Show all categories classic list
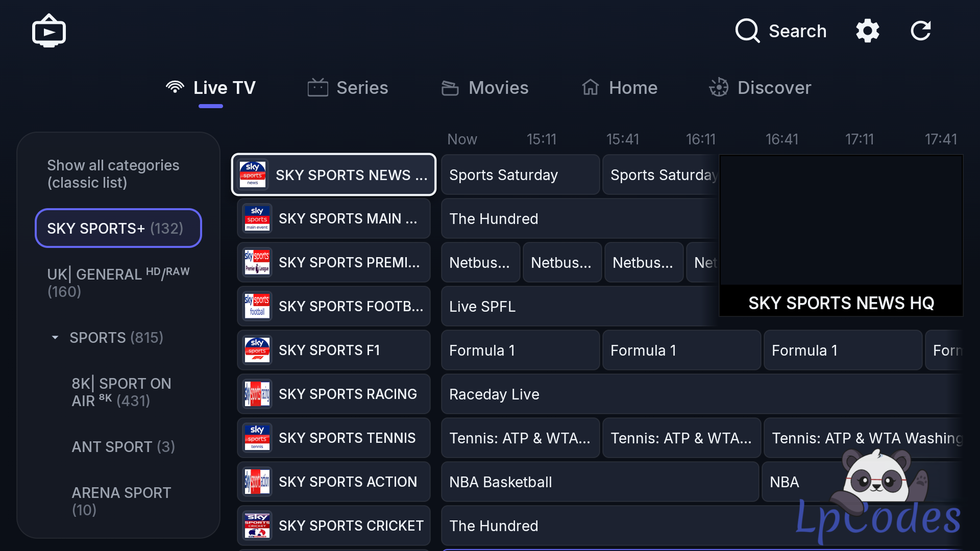Screen dimensions: 980x551 click(x=113, y=174)
